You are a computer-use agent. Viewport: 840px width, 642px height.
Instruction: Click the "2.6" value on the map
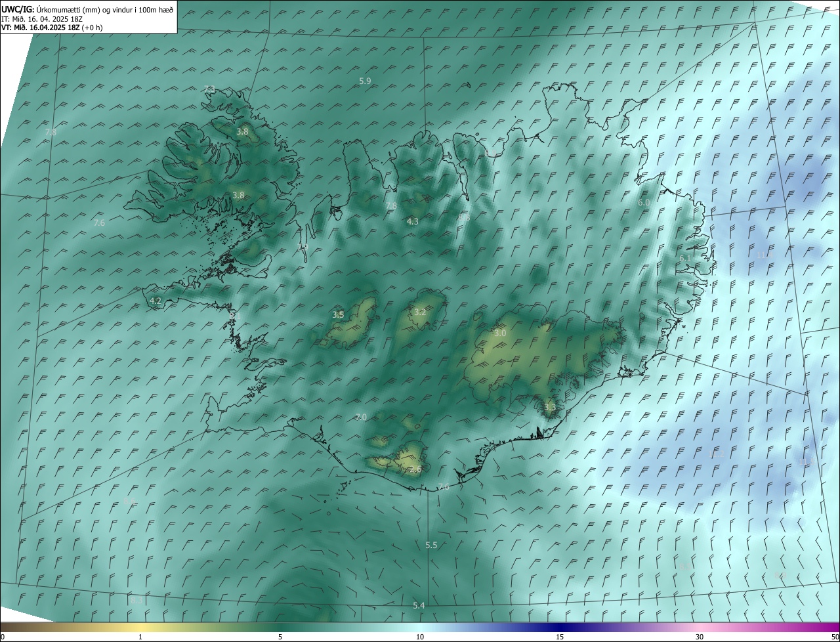[x=415, y=469]
